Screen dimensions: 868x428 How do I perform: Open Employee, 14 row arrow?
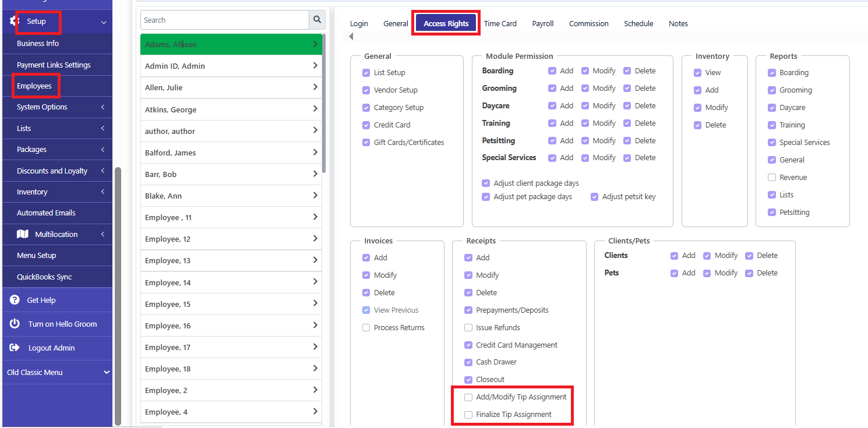click(x=315, y=282)
